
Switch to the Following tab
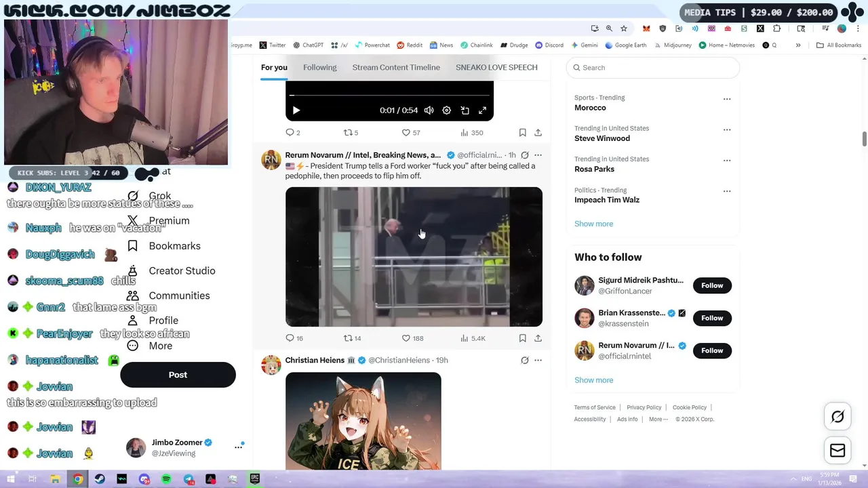(319, 68)
